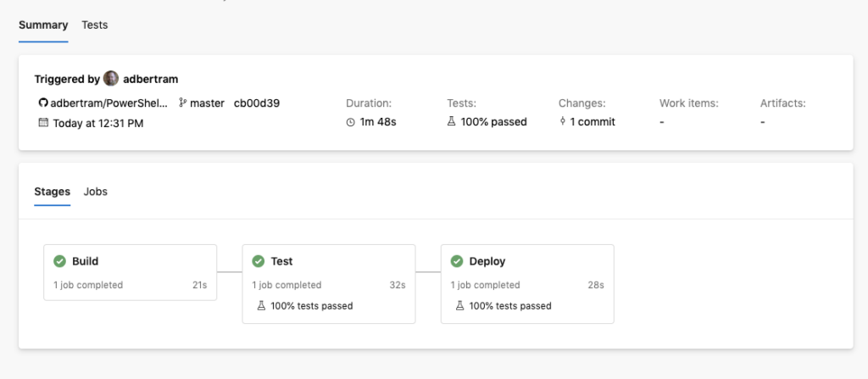Image resolution: width=868 pixels, height=379 pixels.
Task: Select the Summary tab
Action: click(43, 25)
